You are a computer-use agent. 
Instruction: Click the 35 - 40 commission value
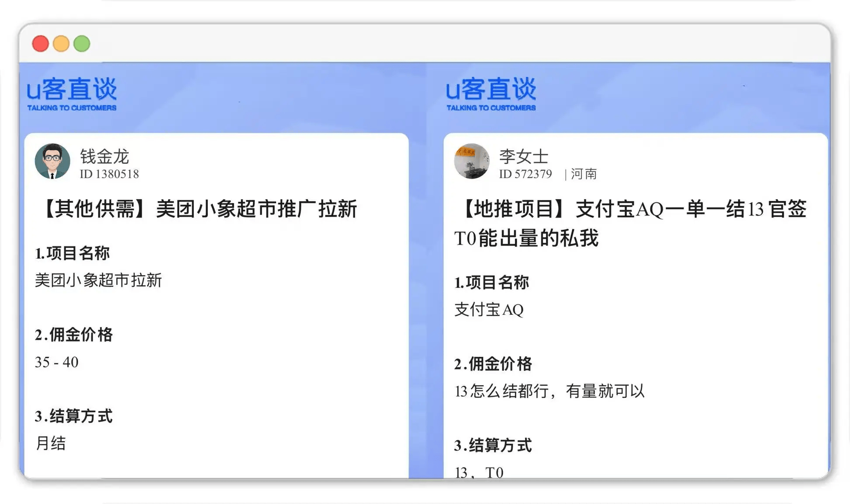(56, 362)
